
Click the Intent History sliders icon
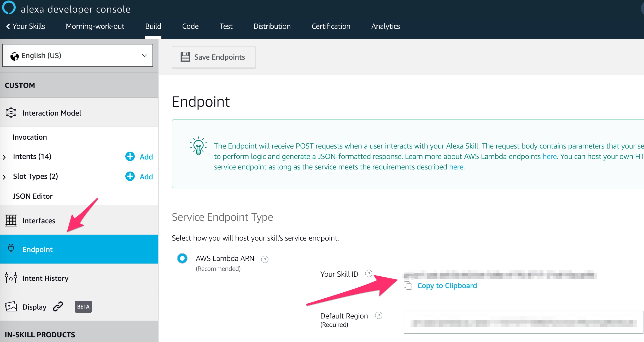click(x=11, y=278)
